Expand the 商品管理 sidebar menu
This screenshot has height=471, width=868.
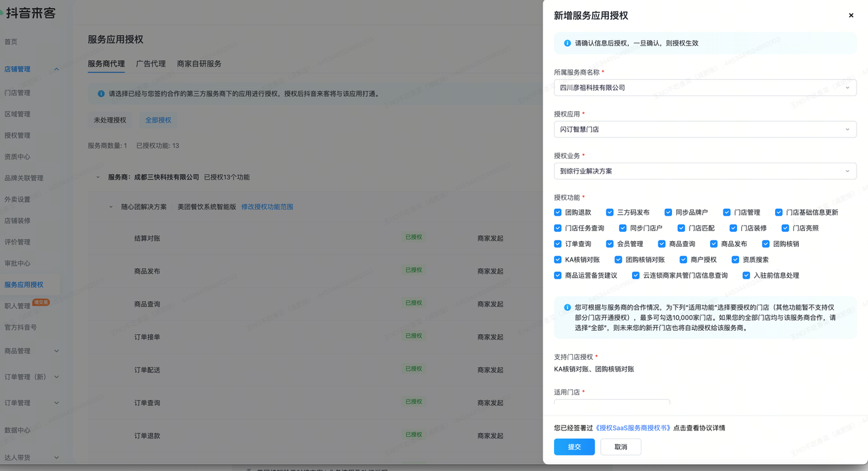pyautogui.click(x=56, y=351)
